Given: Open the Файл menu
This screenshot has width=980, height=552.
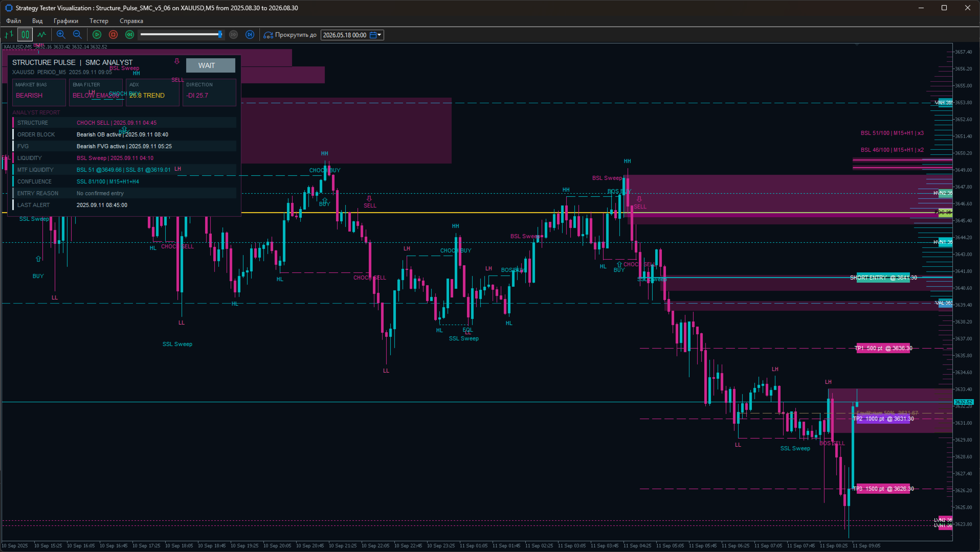Looking at the screenshot, I should pyautogui.click(x=14, y=21).
